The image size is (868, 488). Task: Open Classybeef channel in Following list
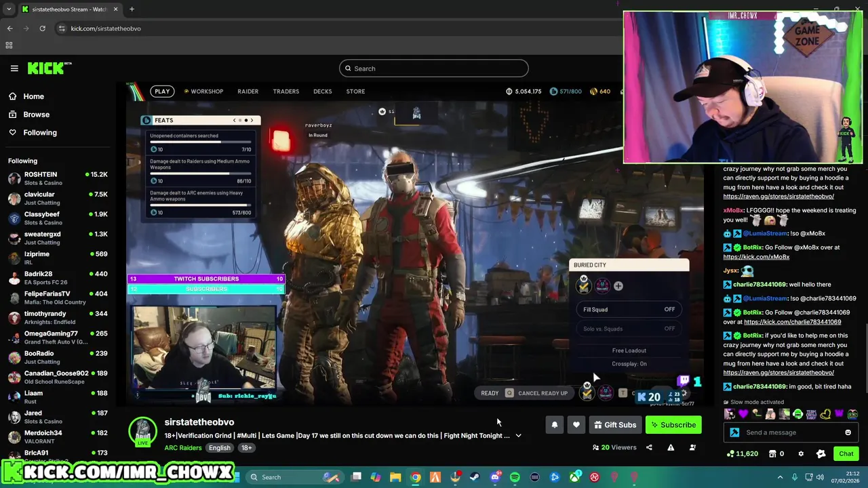pyautogui.click(x=58, y=218)
